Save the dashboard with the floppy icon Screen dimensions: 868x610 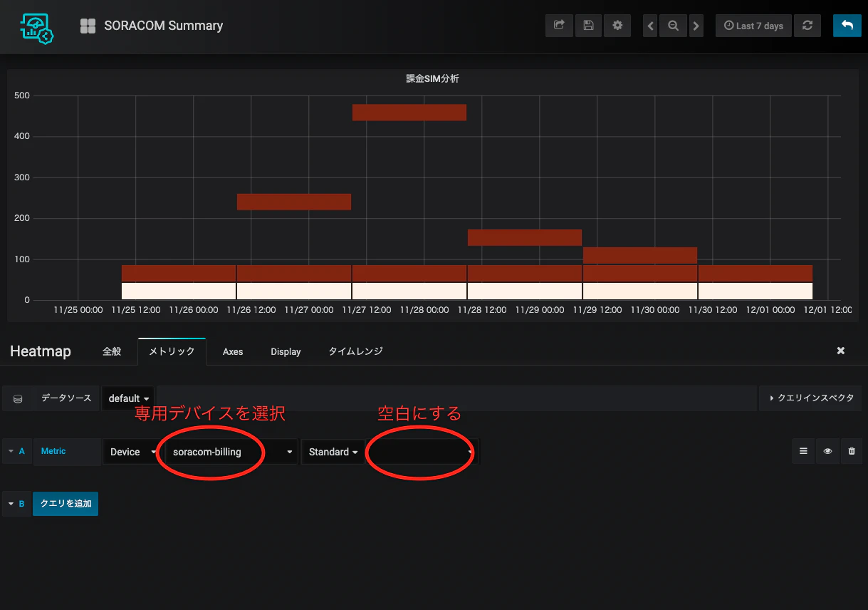(x=588, y=26)
